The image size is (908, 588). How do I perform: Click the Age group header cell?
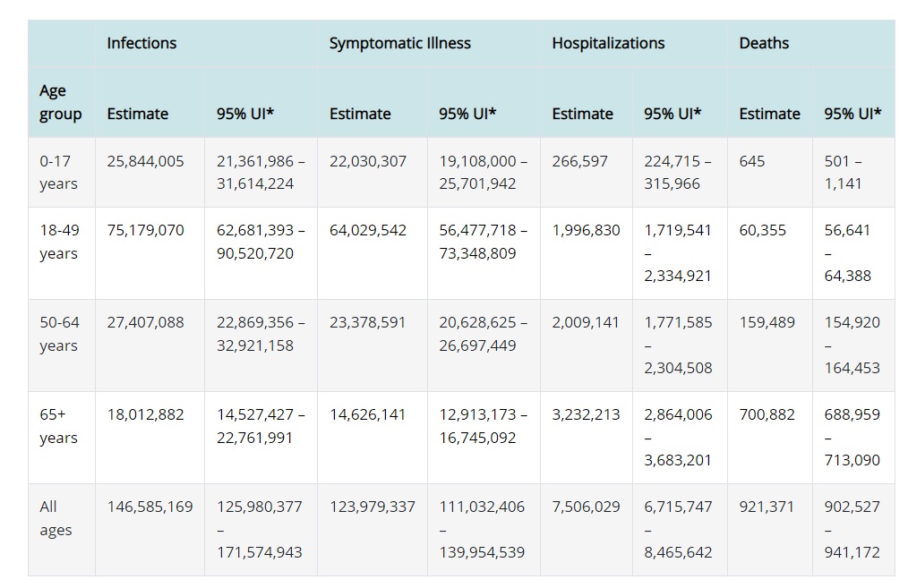coord(60,102)
